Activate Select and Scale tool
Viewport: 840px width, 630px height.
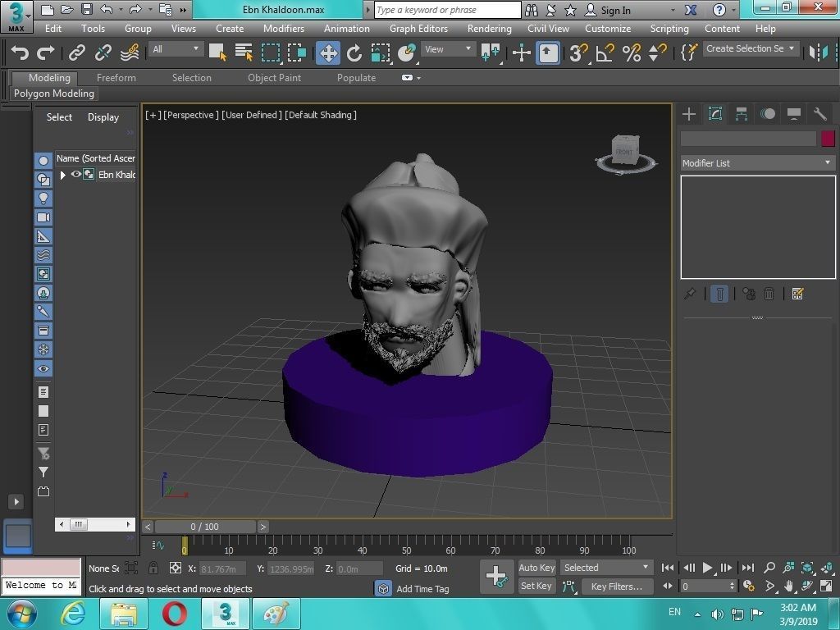[x=381, y=52]
